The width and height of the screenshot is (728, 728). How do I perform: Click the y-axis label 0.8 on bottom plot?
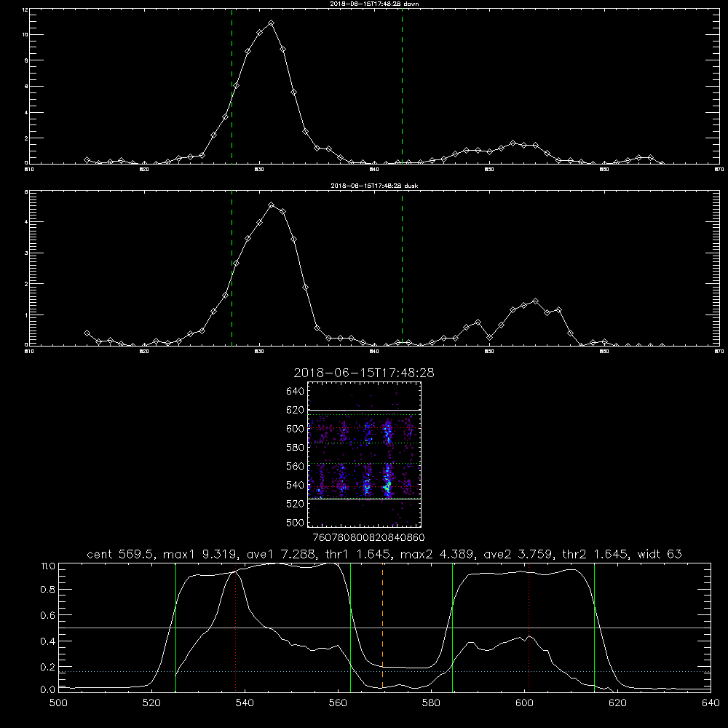48,590
